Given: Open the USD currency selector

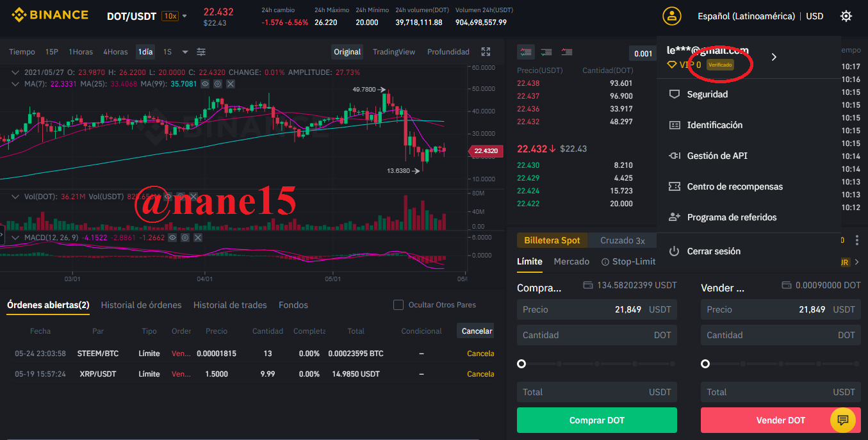Looking at the screenshot, I should pos(815,16).
